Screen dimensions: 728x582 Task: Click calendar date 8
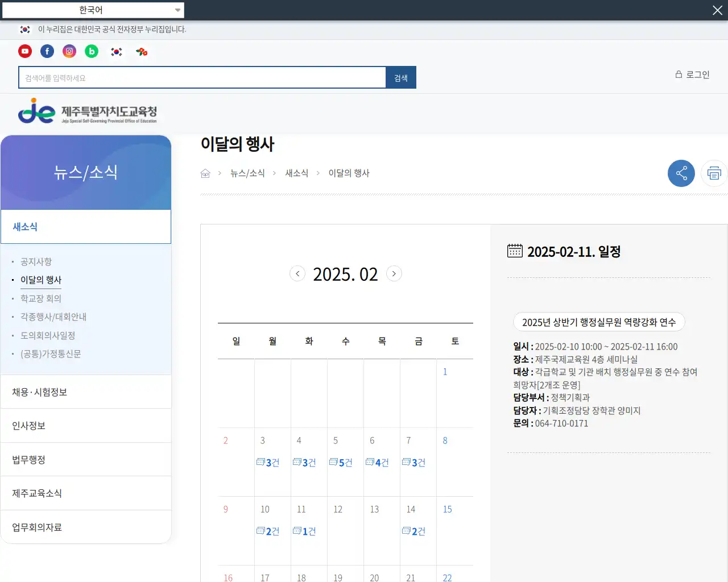(445, 440)
